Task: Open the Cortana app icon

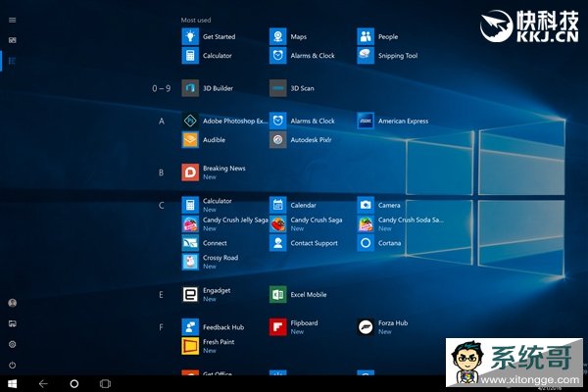Action: [366, 243]
